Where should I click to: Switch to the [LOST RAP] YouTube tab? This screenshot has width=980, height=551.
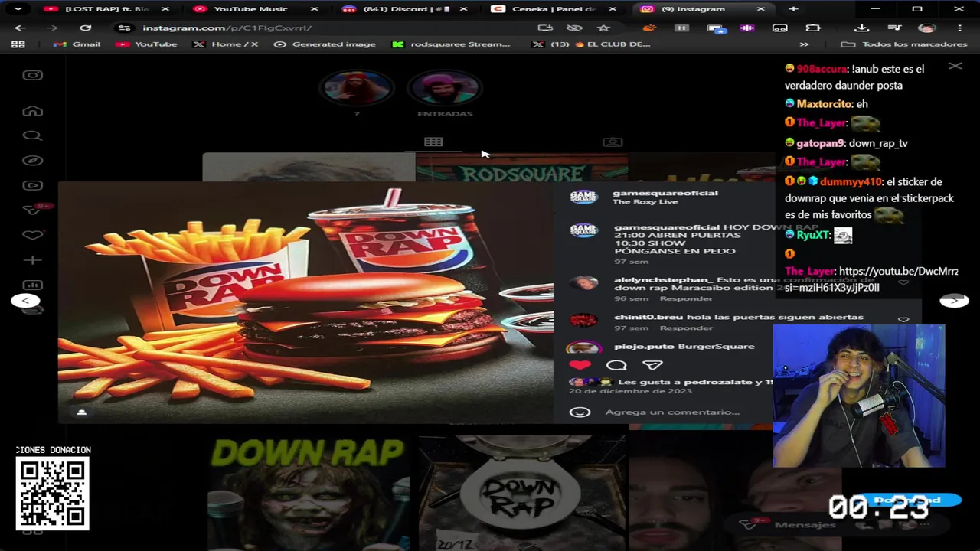107,9
